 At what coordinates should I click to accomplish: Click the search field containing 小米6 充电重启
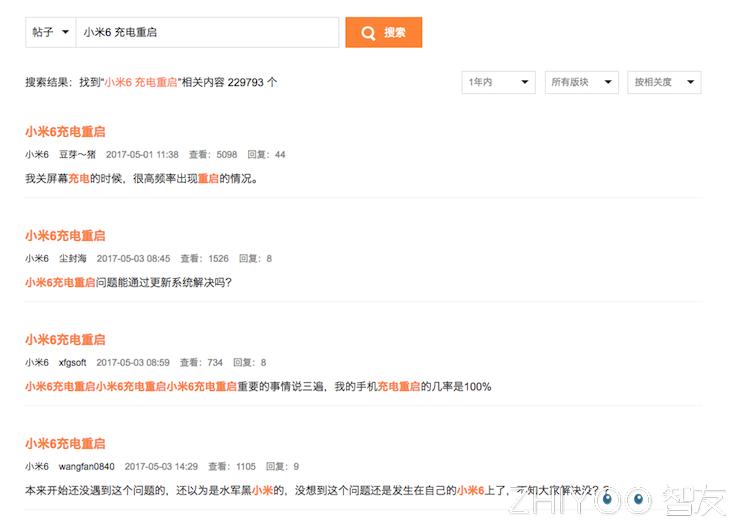[x=207, y=32]
